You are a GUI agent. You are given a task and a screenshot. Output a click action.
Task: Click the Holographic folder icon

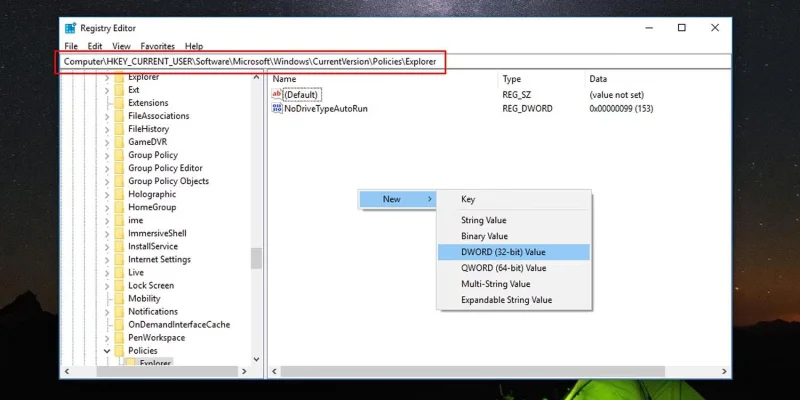tap(119, 194)
